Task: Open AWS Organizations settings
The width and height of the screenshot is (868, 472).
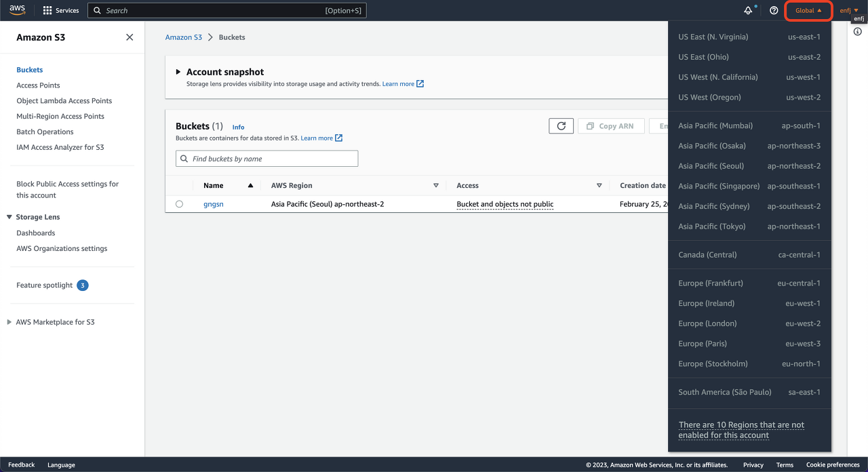Action: click(62, 249)
